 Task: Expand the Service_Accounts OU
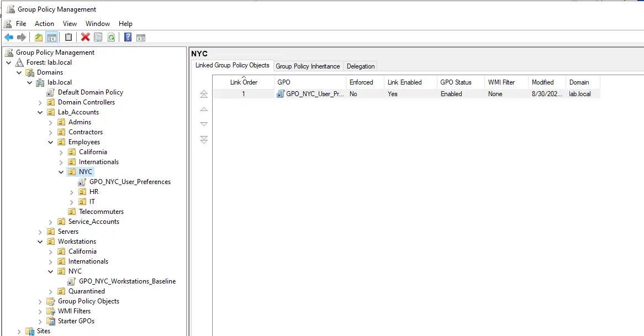[x=51, y=222]
